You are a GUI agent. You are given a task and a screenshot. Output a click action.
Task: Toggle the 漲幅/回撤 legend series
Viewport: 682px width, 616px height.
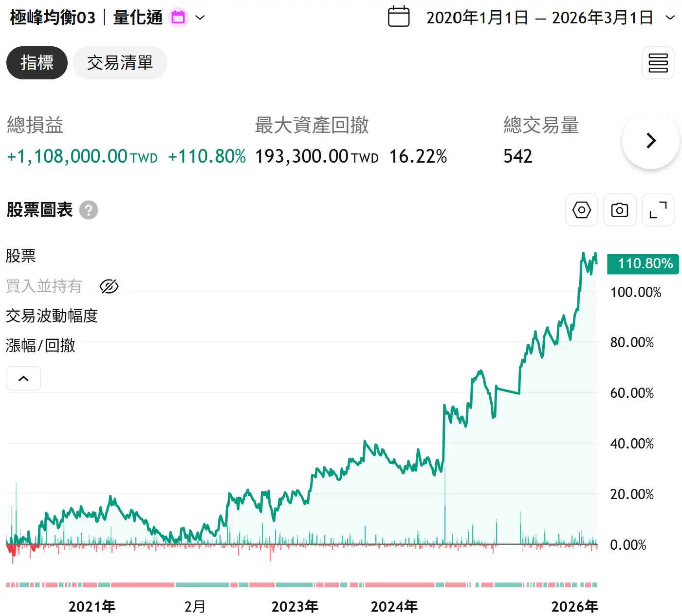point(40,346)
